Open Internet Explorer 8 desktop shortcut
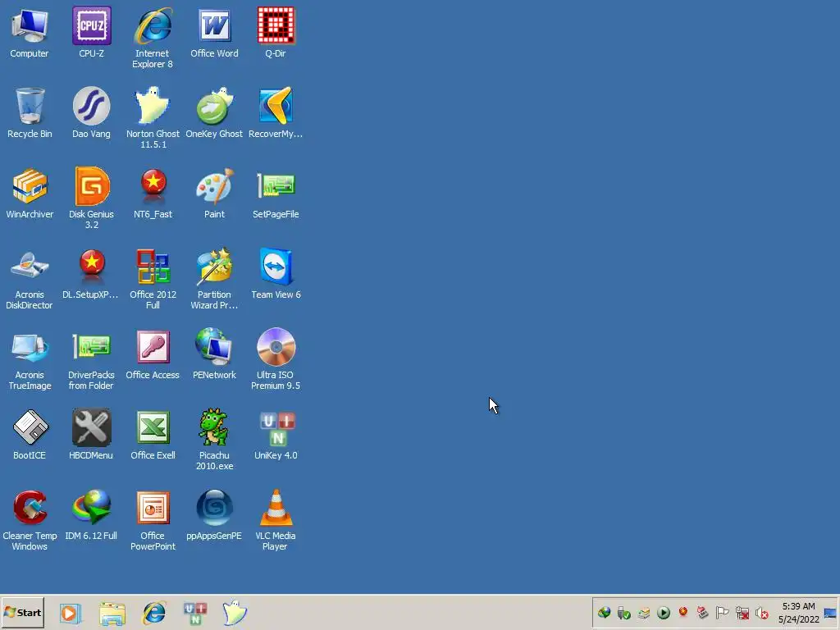The width and height of the screenshot is (840, 630). (153, 38)
